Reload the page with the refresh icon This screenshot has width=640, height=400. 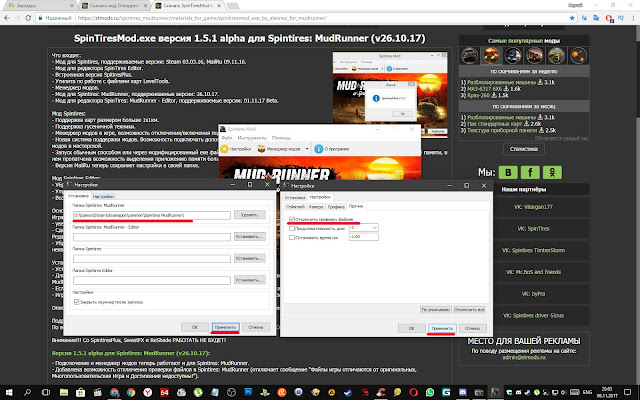click(x=28, y=18)
